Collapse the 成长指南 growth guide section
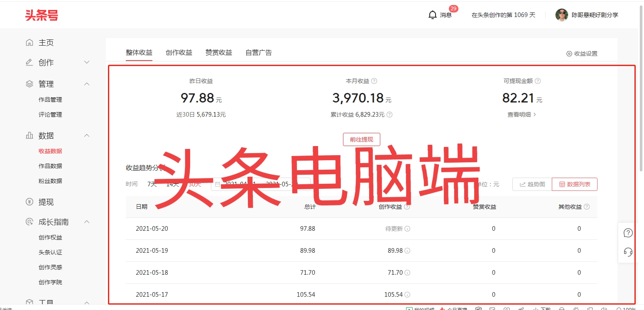The width and height of the screenshot is (644, 310). [x=87, y=222]
